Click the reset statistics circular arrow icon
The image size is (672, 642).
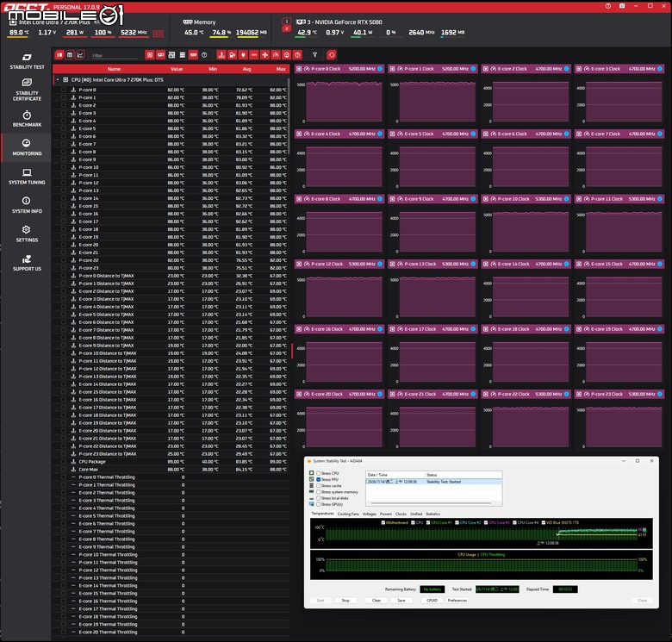pos(332,55)
